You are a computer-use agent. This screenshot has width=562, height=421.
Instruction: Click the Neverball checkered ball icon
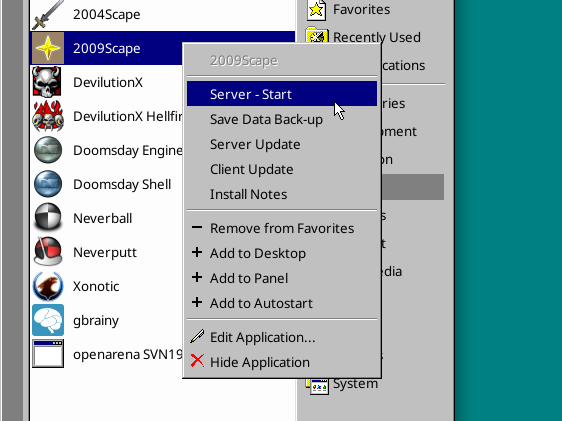coord(48,217)
